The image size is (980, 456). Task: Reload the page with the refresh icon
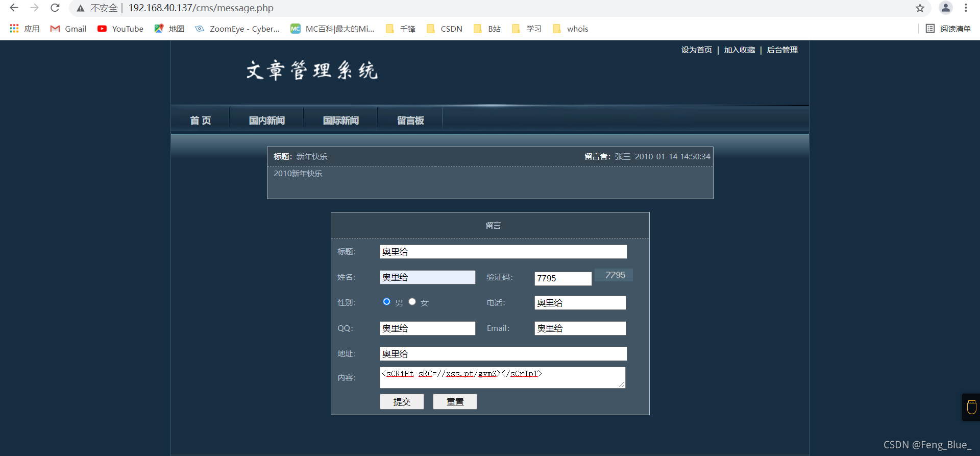tap(55, 8)
